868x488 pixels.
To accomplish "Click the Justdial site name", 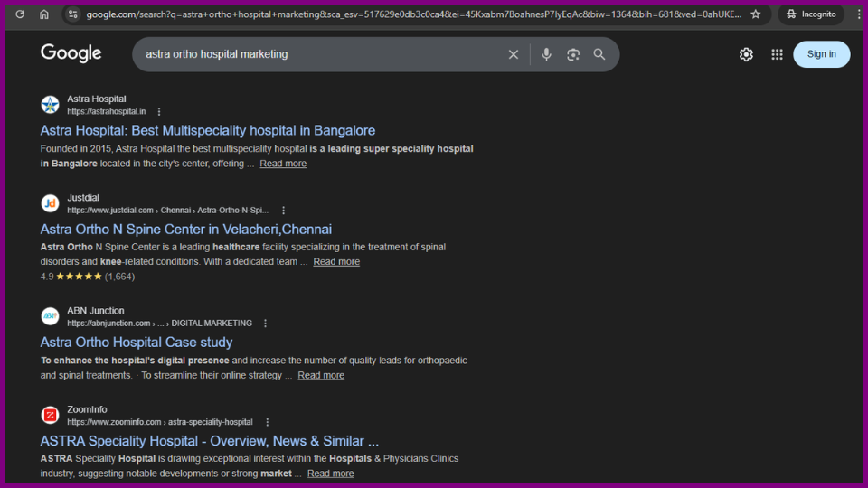I will [83, 198].
